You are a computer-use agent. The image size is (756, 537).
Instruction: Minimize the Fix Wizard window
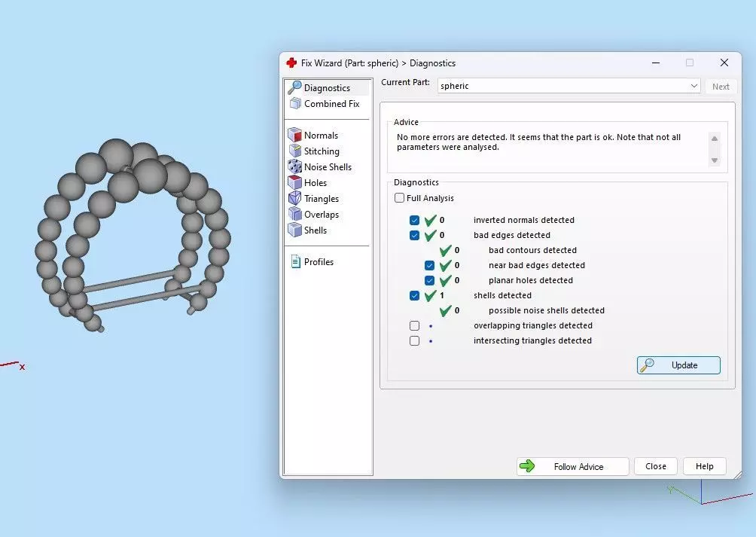656,63
